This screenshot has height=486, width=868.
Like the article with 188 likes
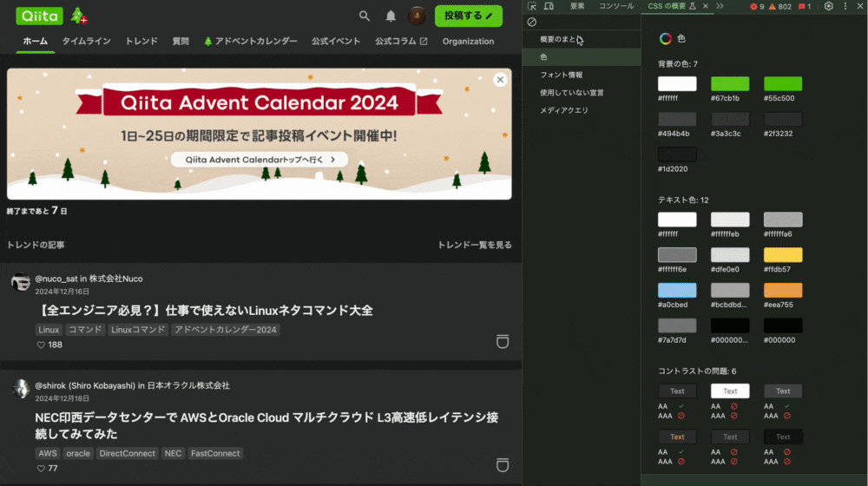click(x=41, y=345)
